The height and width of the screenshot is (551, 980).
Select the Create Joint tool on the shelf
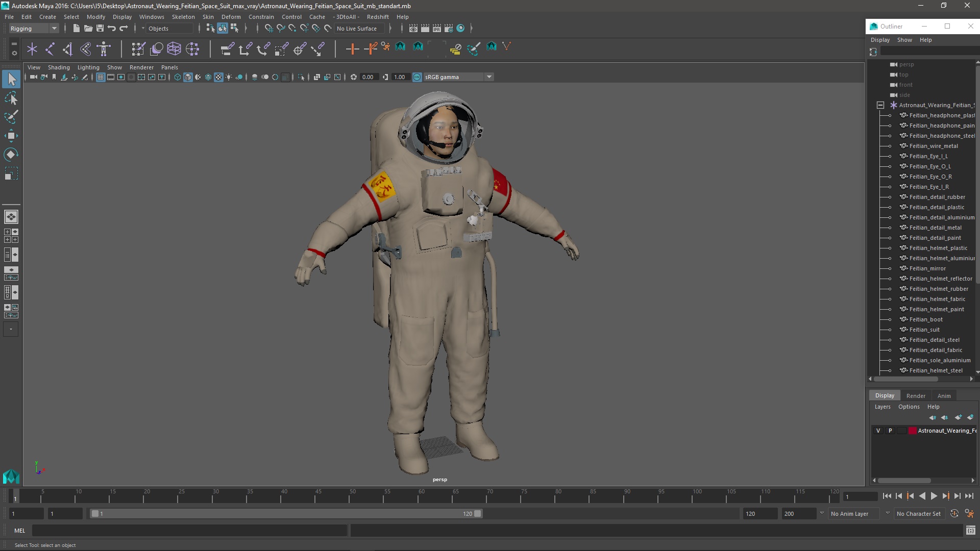tap(50, 49)
